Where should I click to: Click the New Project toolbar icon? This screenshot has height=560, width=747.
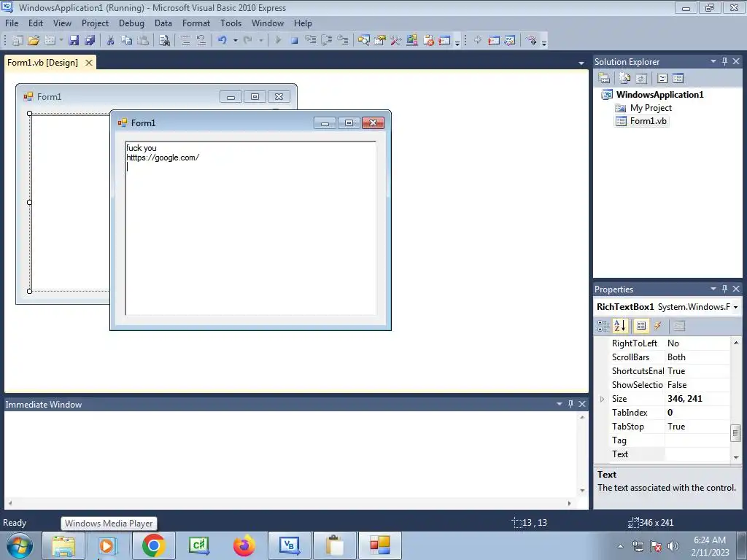point(18,41)
